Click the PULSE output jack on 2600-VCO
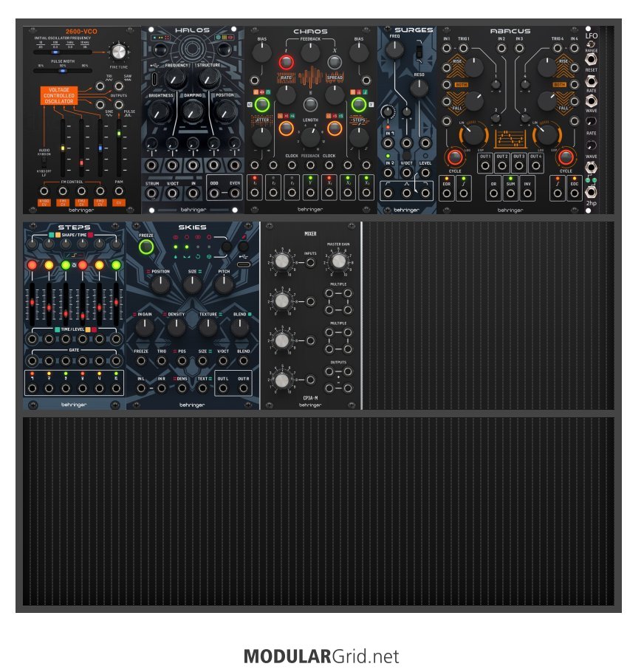Image resolution: width=644 pixels, height=672 pixels. [119, 105]
